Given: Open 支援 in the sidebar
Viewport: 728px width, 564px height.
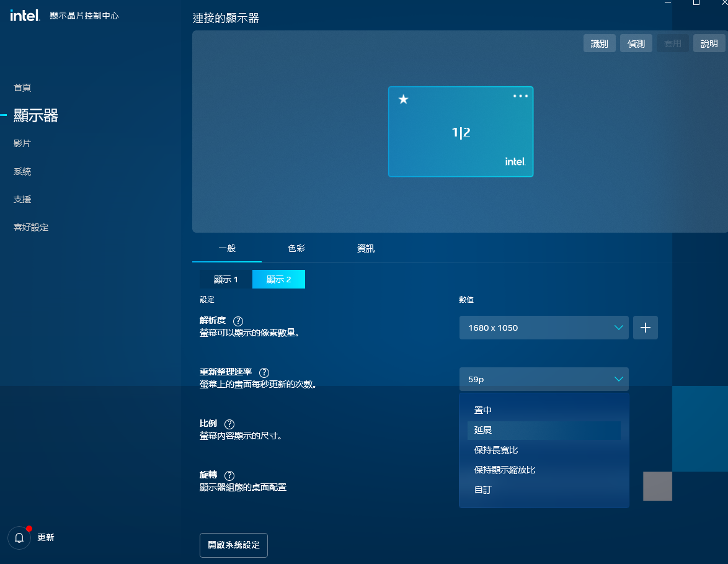Looking at the screenshot, I should (22, 199).
